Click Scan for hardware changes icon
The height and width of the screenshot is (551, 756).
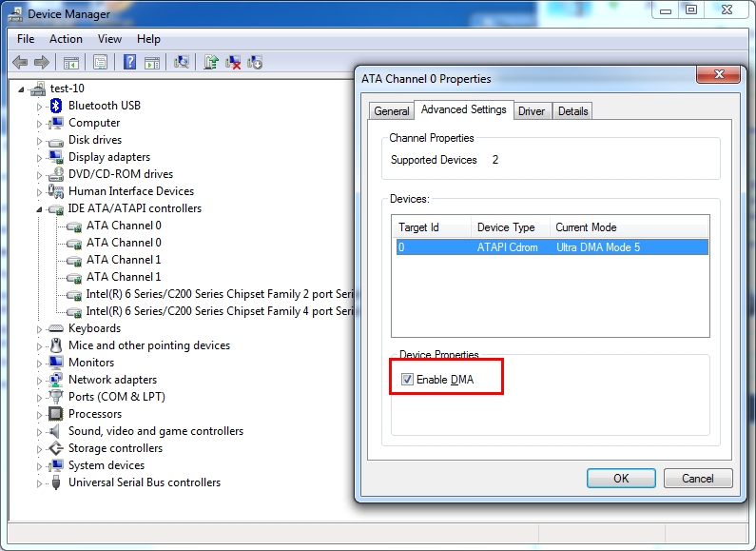pos(182,62)
